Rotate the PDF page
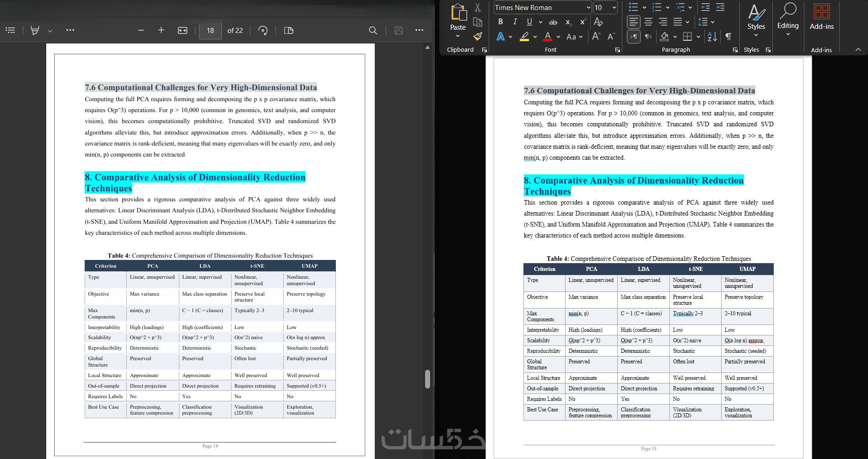The width and height of the screenshot is (868, 459). [x=263, y=30]
